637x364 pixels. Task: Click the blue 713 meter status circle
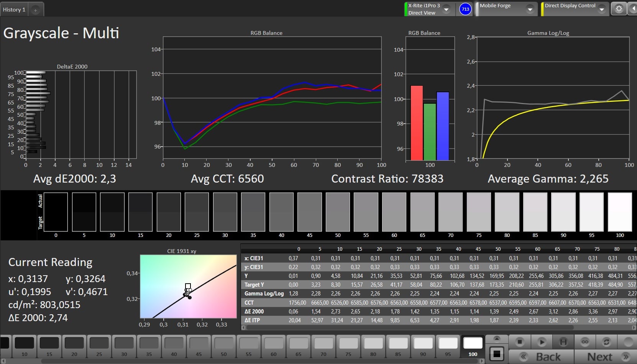pyautogui.click(x=465, y=9)
